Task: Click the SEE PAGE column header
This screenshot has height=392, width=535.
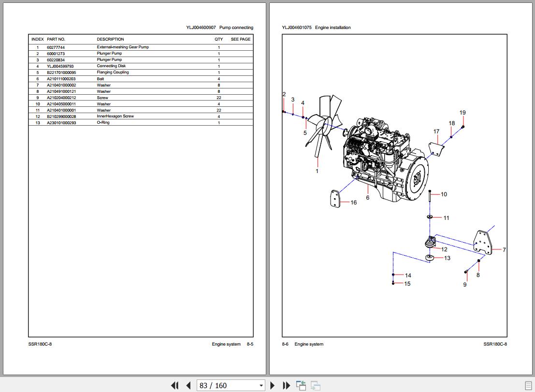Action: (240, 39)
